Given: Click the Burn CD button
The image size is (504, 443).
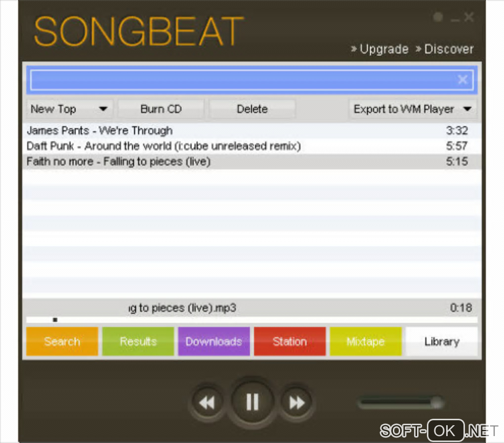Looking at the screenshot, I should (x=161, y=109).
